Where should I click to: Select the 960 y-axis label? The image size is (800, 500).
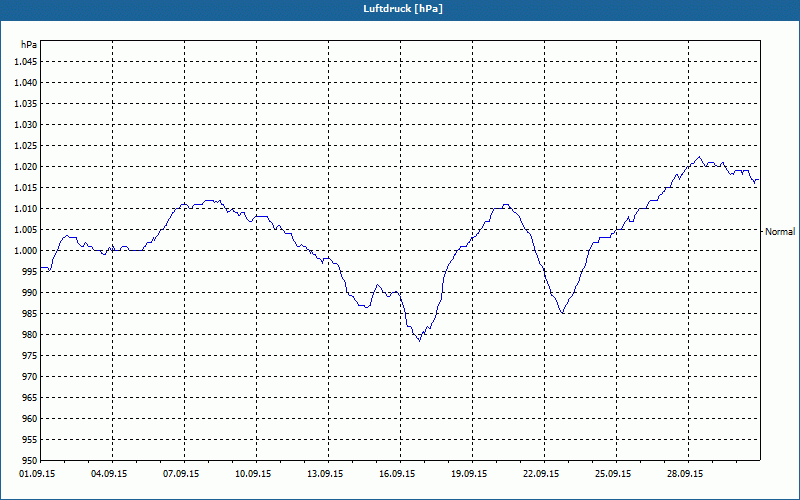point(30,419)
